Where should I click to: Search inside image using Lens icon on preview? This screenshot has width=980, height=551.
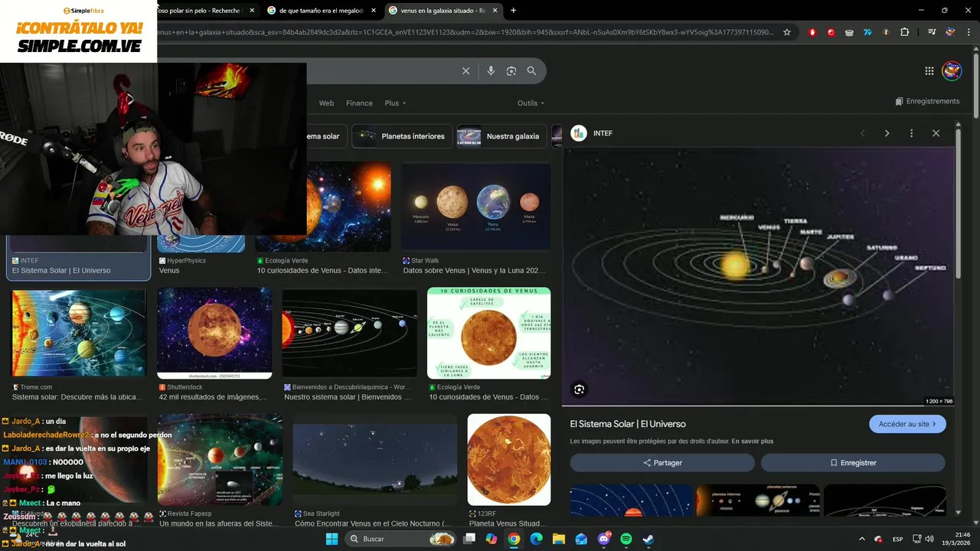580,390
